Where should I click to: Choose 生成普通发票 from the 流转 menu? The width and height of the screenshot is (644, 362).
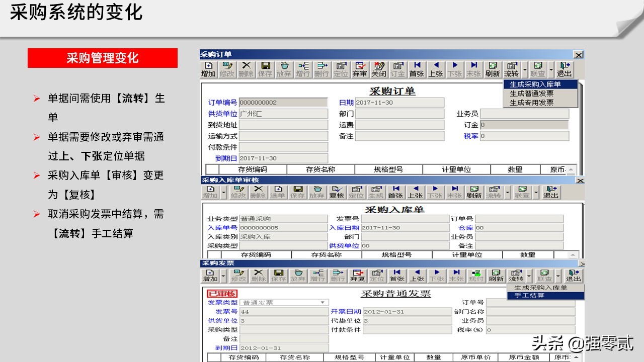pyautogui.click(x=540, y=94)
